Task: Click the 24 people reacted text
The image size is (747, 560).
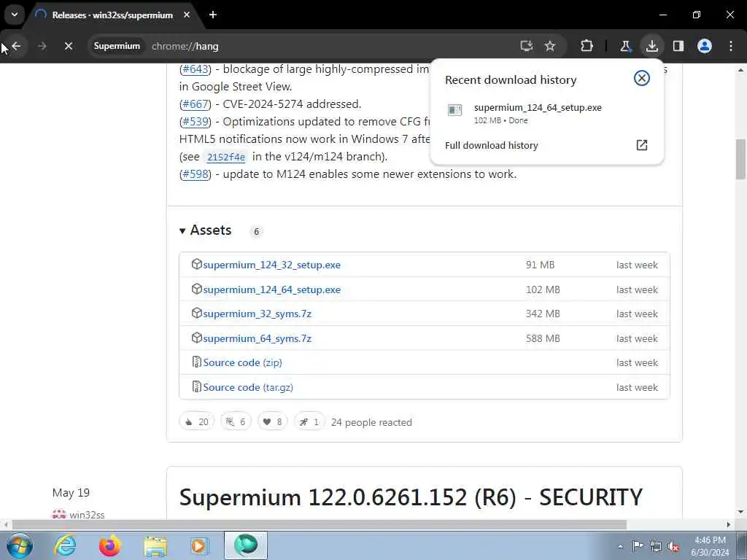Action: 371,422
